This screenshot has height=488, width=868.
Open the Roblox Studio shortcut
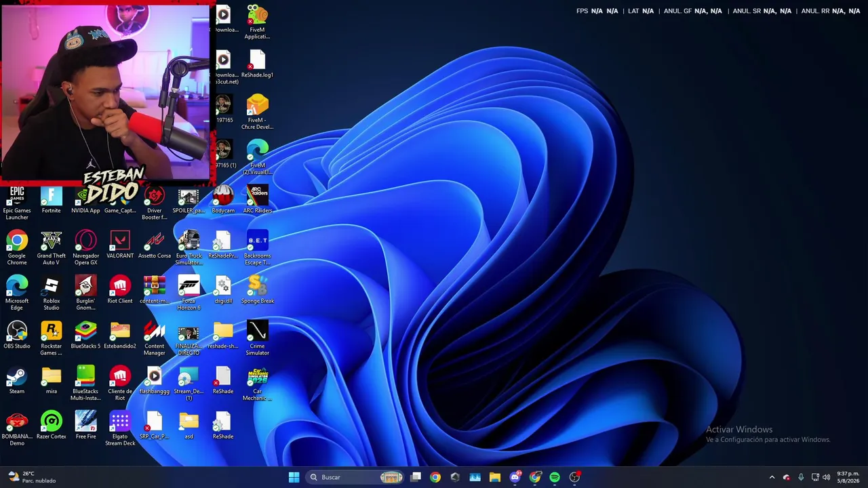(51, 293)
